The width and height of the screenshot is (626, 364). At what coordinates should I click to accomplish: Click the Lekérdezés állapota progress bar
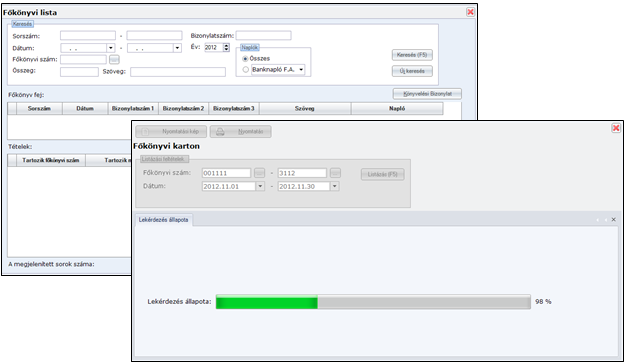(373, 302)
